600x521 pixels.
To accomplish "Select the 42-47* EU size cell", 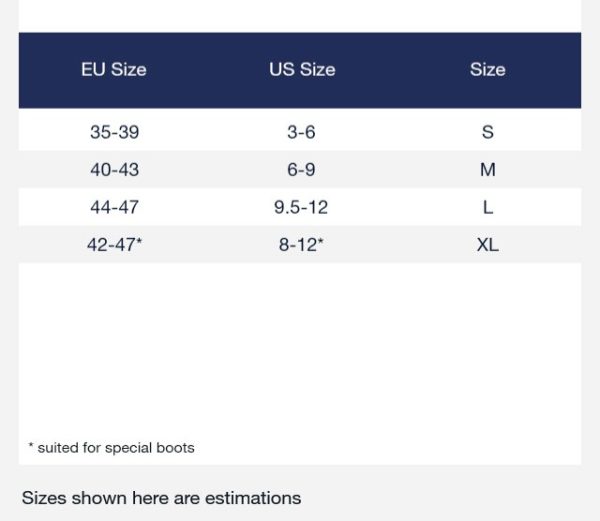I will (114, 245).
